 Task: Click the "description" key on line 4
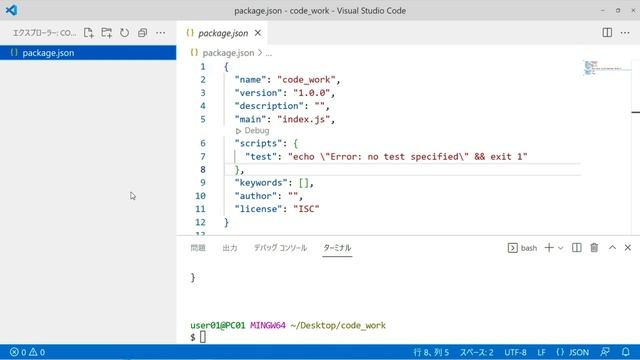269,106
